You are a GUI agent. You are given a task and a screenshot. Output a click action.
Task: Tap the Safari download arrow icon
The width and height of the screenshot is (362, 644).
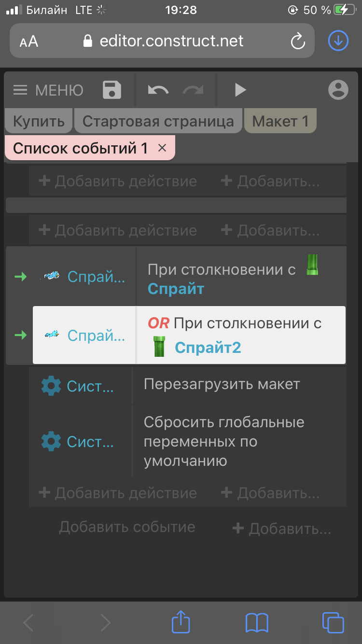[338, 41]
